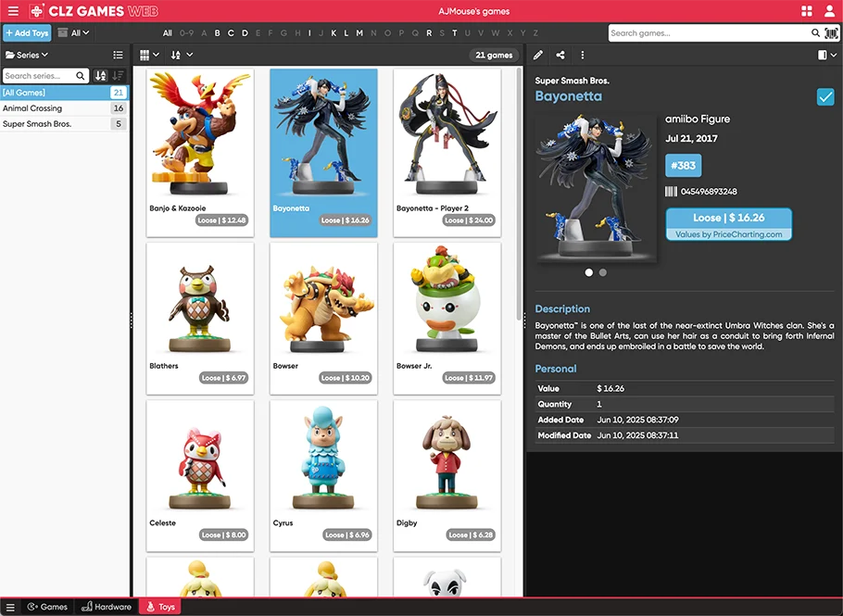
Task: Open Values by PriceCharting.com link
Action: [x=728, y=234]
